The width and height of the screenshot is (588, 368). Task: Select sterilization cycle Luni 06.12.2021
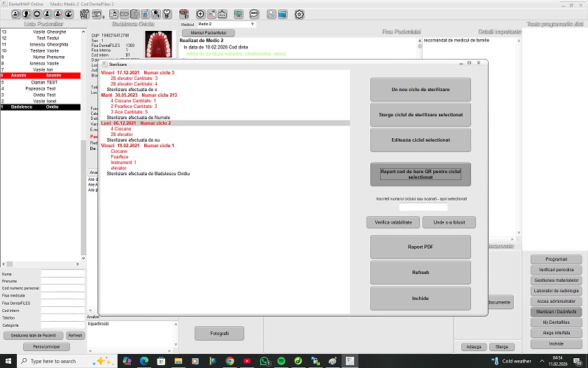click(136, 123)
